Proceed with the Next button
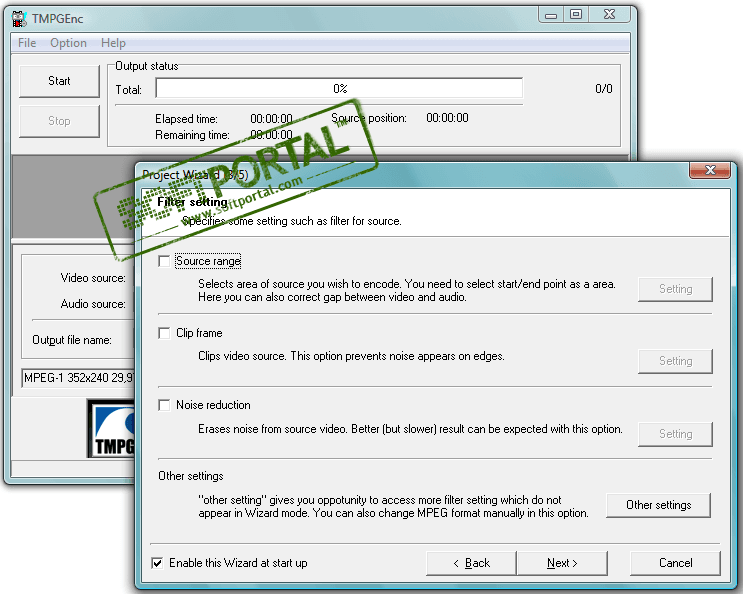 pos(562,563)
